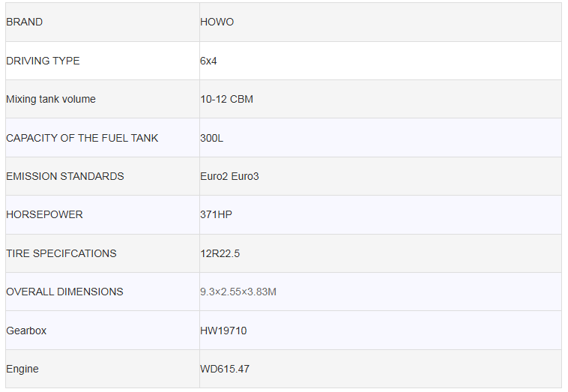
Task: Select the HOWO brand value
Action: (217, 22)
